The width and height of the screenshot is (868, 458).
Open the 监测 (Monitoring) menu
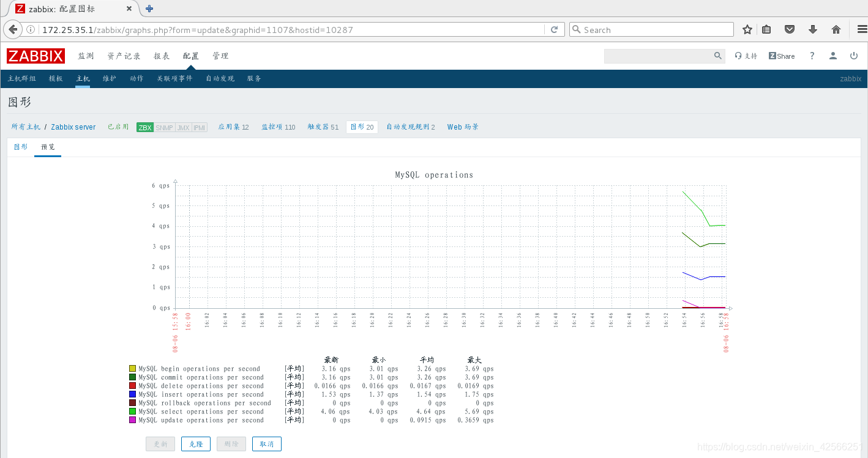pos(86,56)
